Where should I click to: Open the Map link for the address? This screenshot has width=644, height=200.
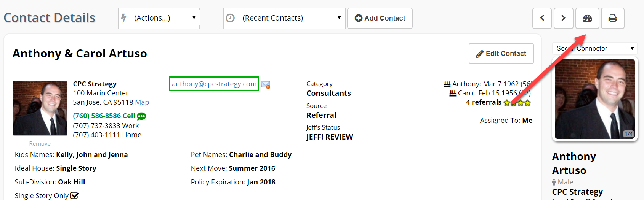pos(142,102)
